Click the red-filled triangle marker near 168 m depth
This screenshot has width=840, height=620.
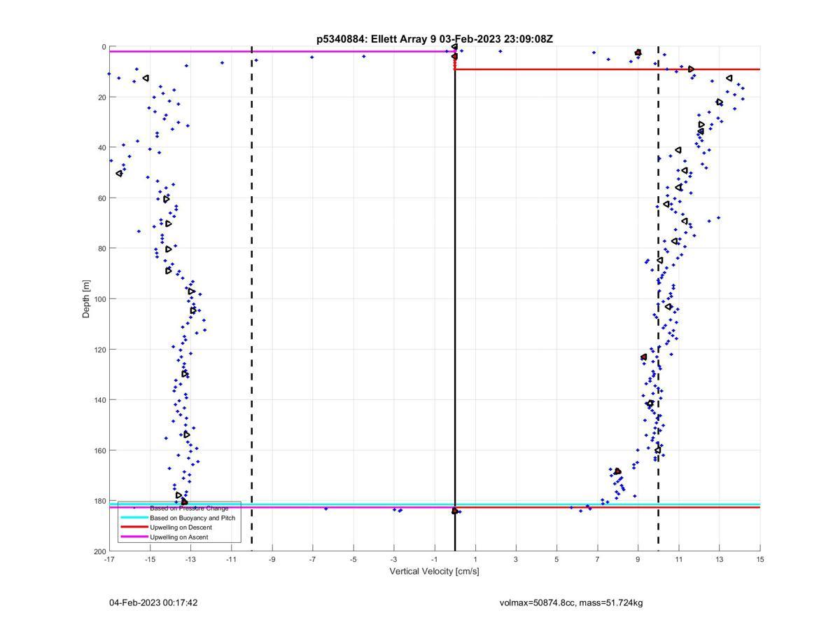(617, 471)
